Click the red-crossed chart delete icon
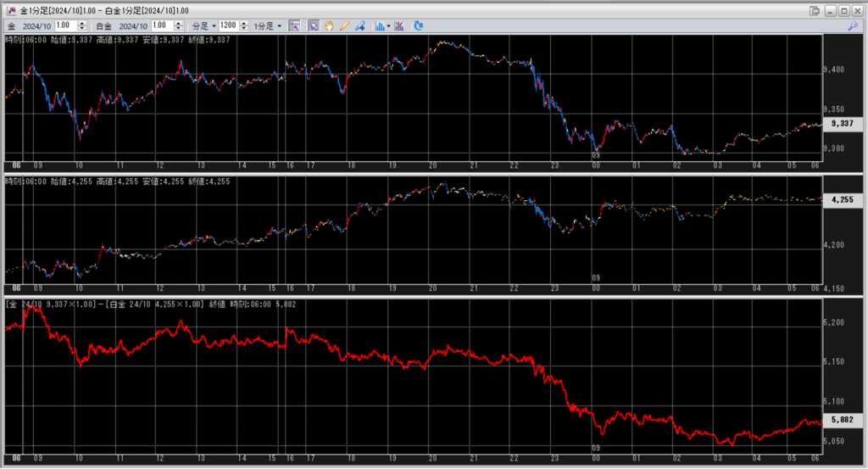 [x=398, y=26]
